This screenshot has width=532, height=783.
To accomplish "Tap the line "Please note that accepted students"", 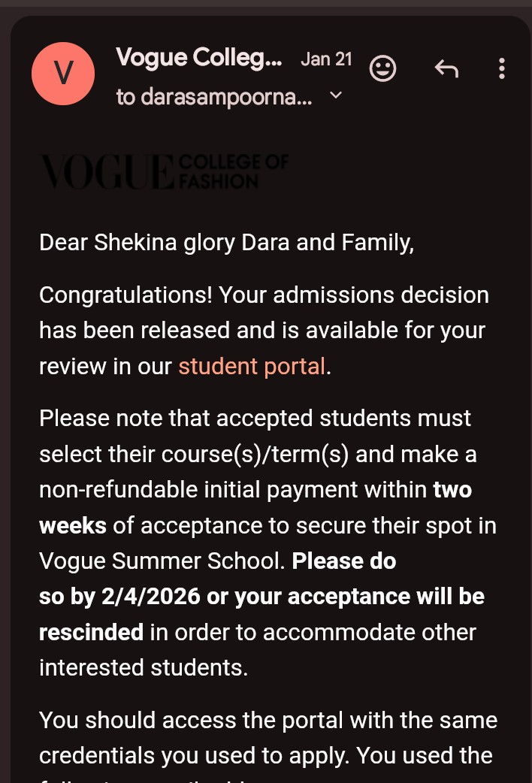I will tap(255, 418).
